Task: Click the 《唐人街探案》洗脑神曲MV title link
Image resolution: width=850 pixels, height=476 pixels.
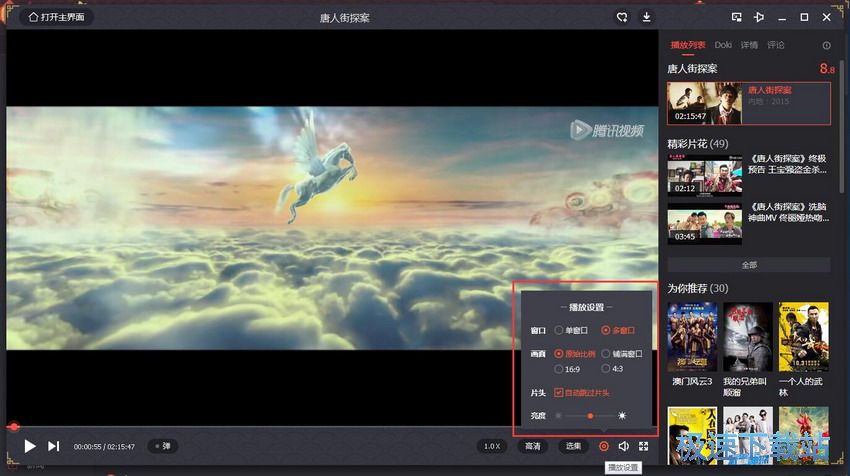Action: (x=788, y=213)
